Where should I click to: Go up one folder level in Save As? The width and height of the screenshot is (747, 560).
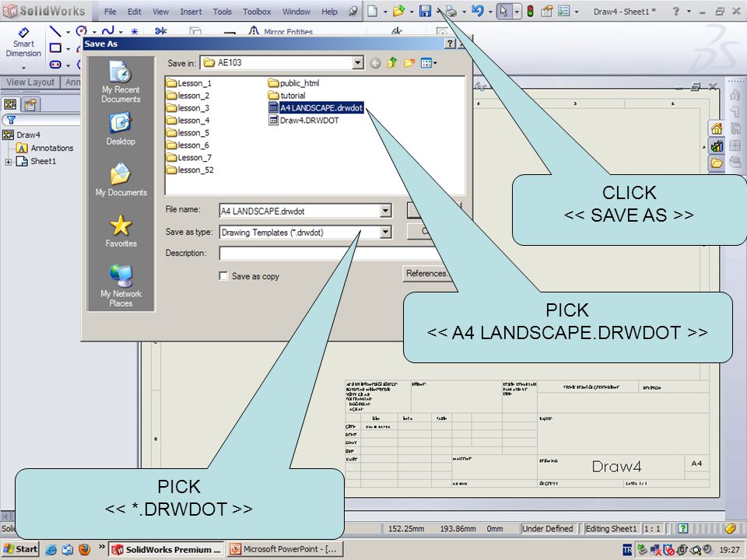[x=392, y=62]
